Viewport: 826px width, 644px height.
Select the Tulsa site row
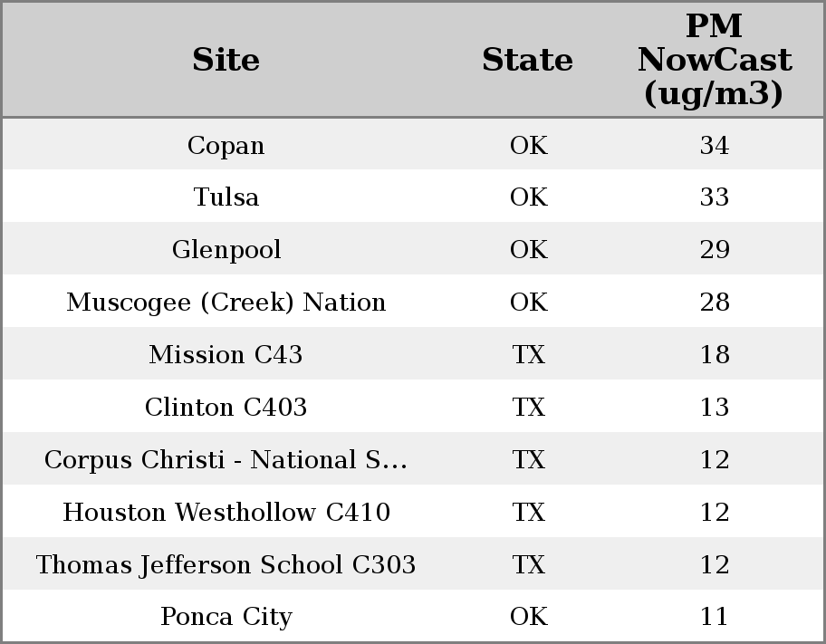coord(226,197)
